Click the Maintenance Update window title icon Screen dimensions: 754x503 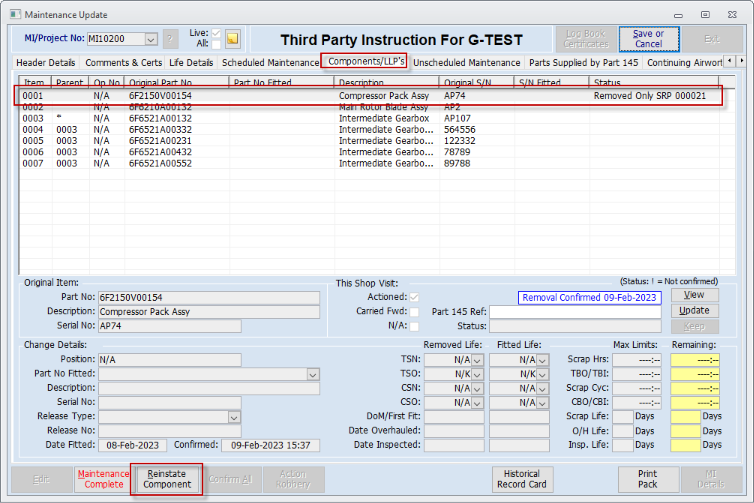coord(15,14)
